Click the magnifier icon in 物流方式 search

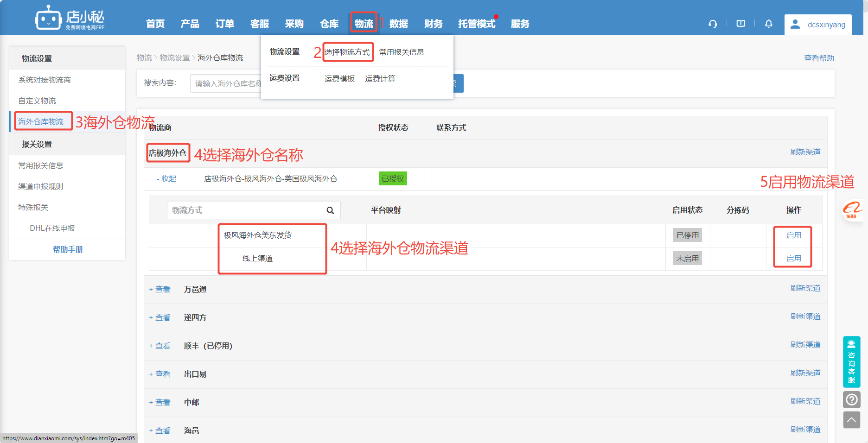coord(330,210)
